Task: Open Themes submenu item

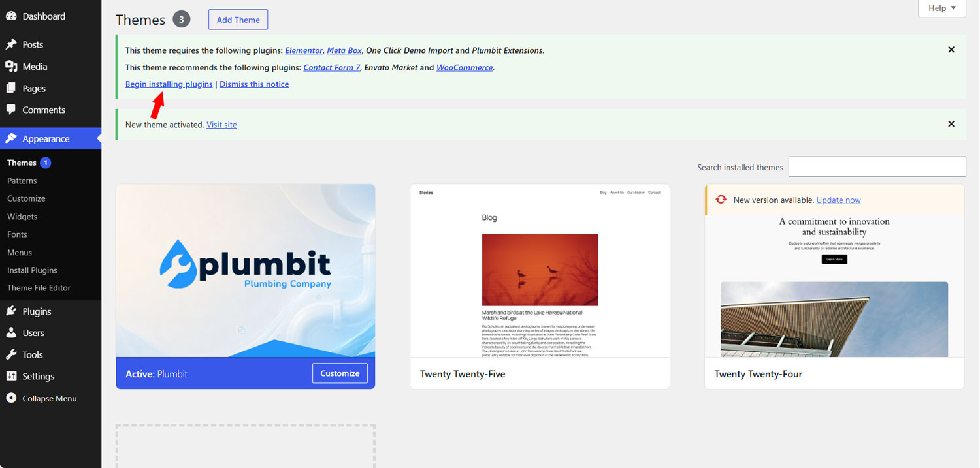Action: (22, 163)
